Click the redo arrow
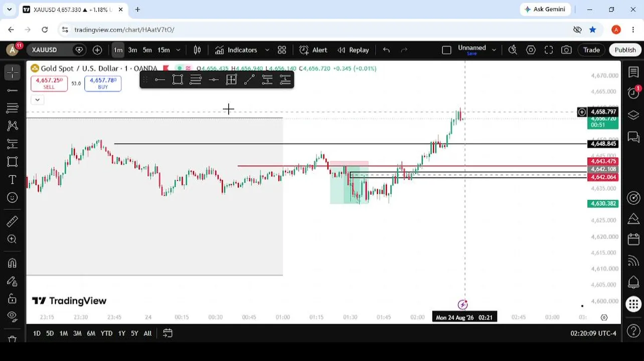The width and height of the screenshot is (644, 361). (x=404, y=50)
